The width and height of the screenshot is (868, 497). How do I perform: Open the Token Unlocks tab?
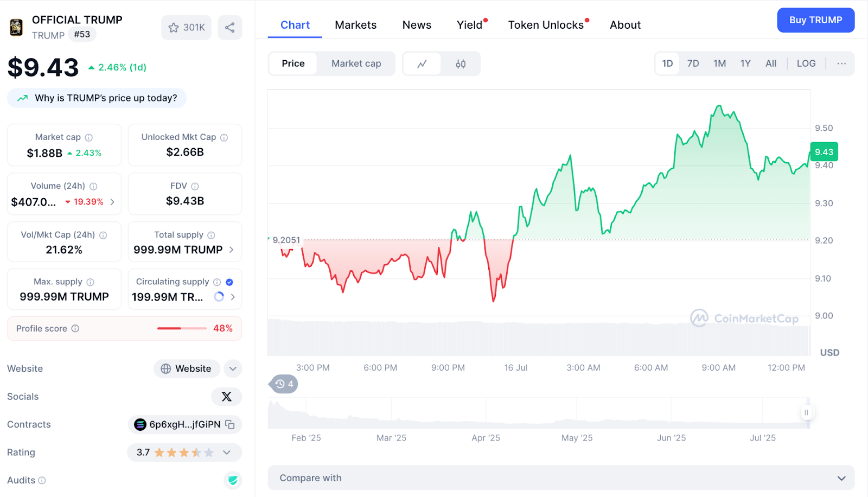tap(546, 25)
